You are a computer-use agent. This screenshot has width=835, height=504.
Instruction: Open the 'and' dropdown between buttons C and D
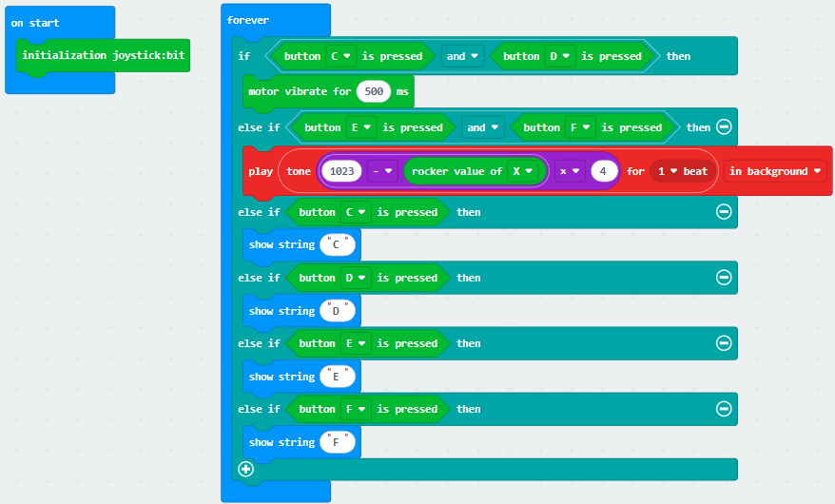pyautogui.click(x=462, y=56)
